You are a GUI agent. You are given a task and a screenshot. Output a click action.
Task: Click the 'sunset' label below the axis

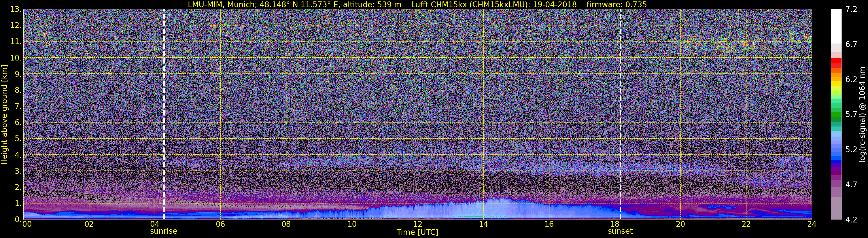click(x=620, y=231)
